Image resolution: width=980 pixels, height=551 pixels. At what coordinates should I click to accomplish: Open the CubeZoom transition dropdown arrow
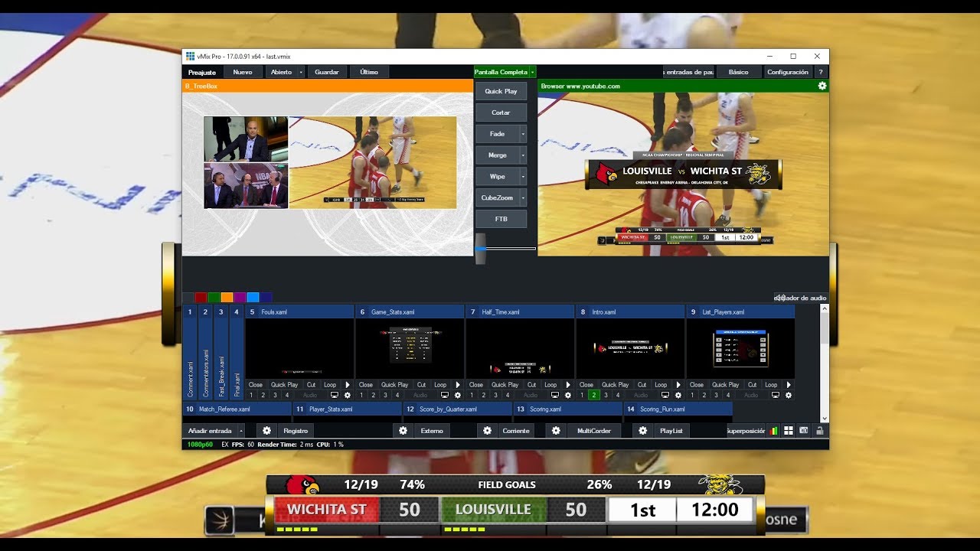523,198
